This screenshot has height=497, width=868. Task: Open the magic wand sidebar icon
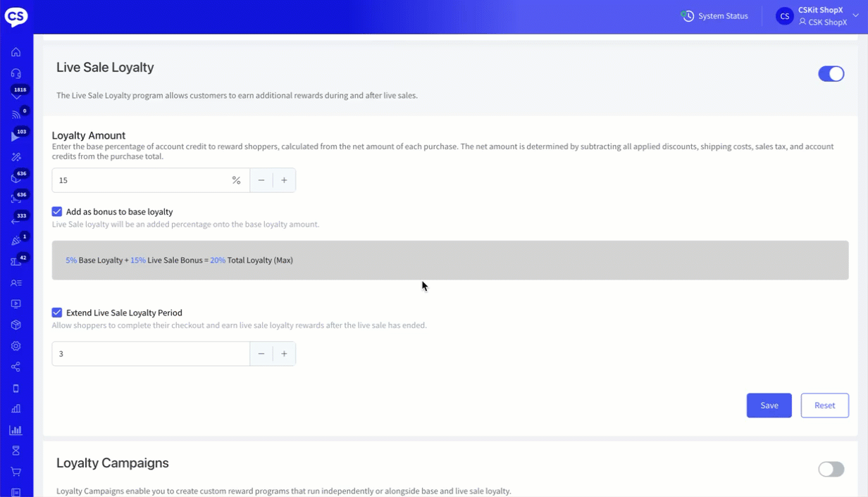tap(15, 157)
